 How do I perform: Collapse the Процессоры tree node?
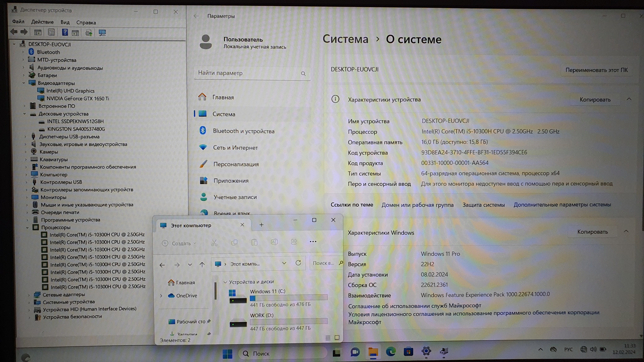pos(27,228)
